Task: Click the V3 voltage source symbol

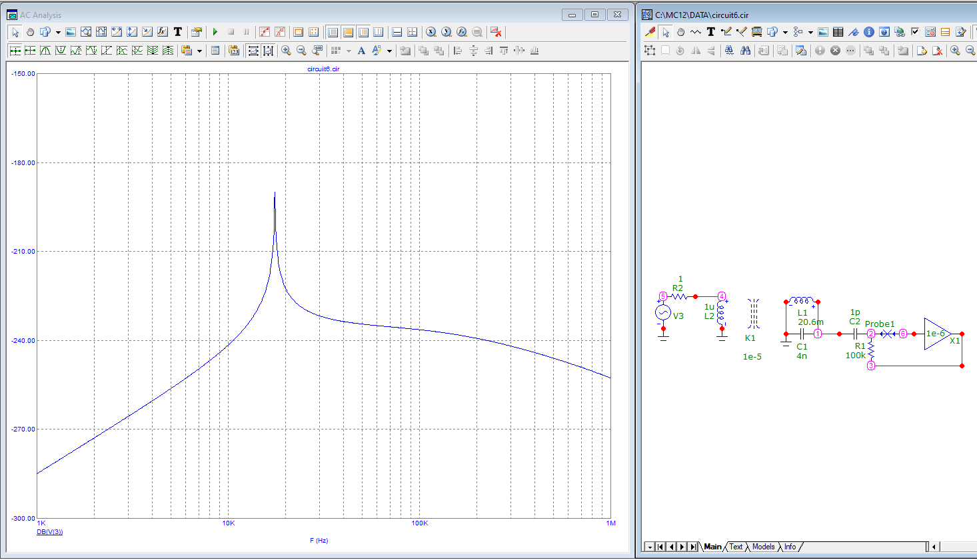Action: (x=662, y=312)
